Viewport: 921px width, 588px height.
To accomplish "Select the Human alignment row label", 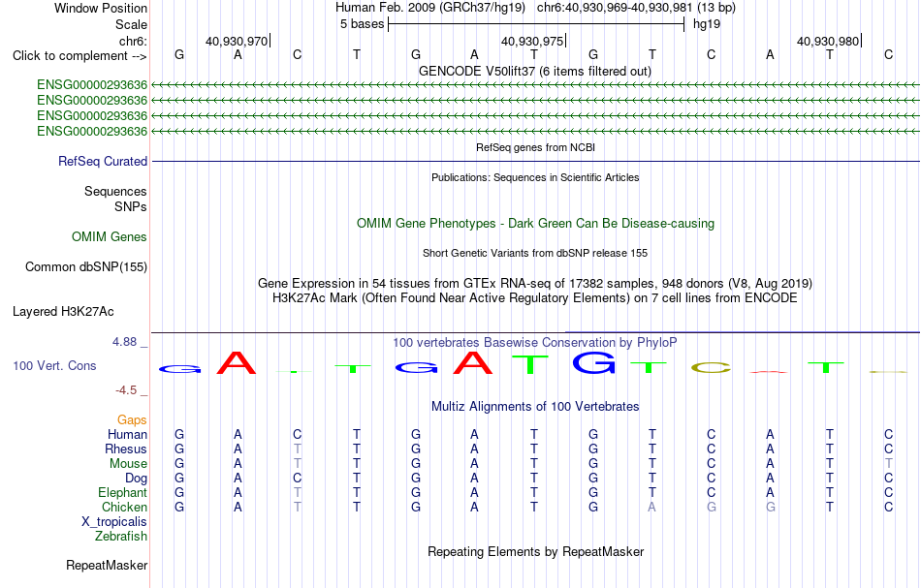I will click(x=127, y=434).
